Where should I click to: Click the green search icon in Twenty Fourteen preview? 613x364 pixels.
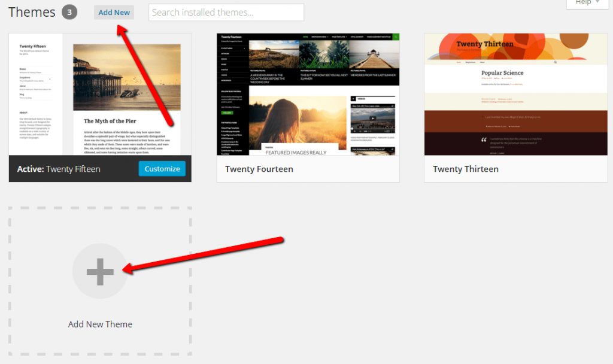pos(396,37)
